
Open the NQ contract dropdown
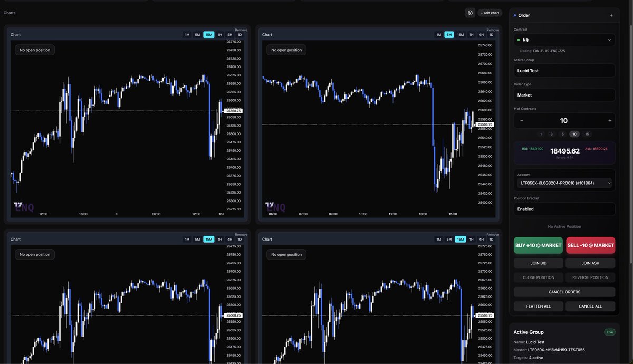tap(564, 40)
